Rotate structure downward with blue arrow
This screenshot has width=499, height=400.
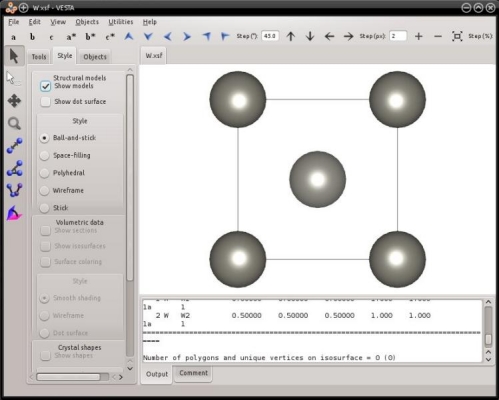148,36
